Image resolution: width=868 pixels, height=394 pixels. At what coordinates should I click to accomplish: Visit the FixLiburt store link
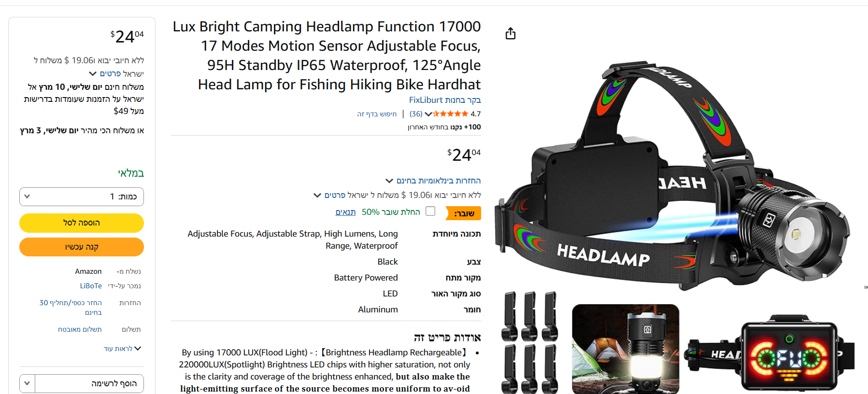point(445,100)
